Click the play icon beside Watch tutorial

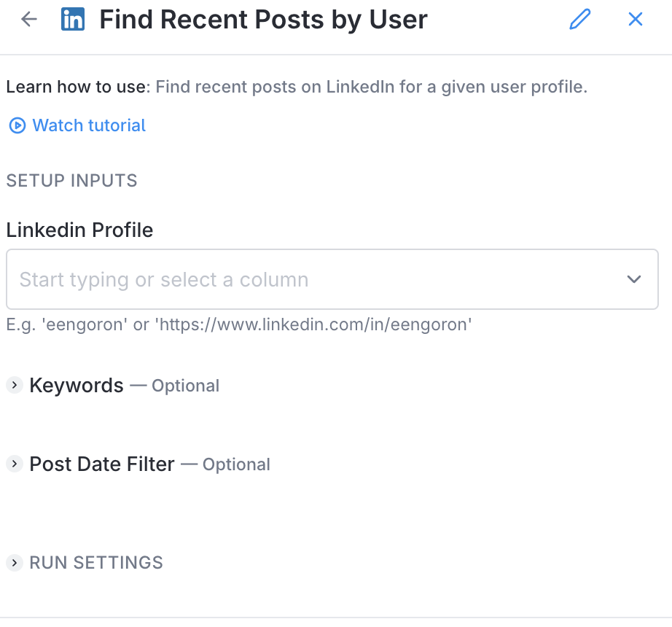point(17,126)
